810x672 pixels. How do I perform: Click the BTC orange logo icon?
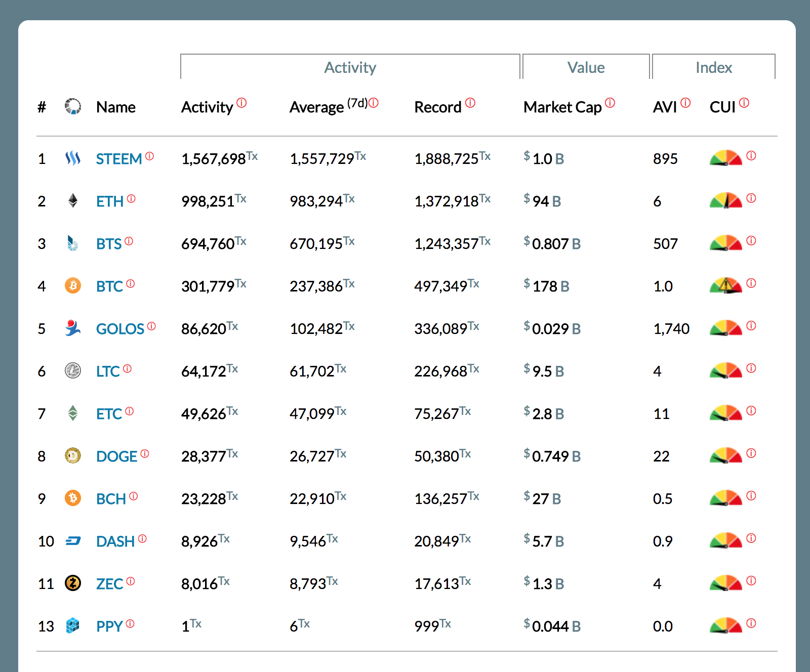pos(73,286)
